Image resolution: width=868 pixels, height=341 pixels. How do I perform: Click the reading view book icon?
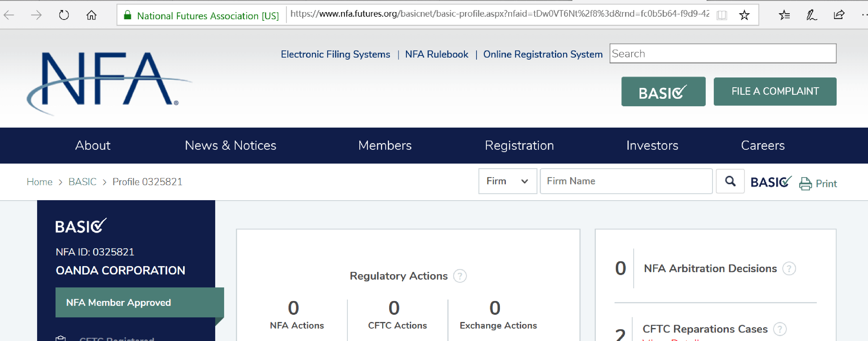click(x=722, y=15)
